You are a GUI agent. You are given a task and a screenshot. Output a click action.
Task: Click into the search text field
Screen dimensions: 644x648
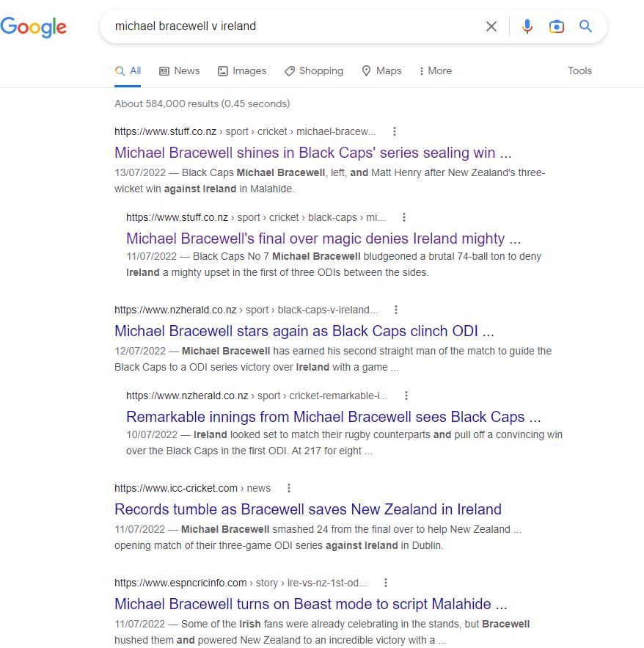pyautogui.click(x=293, y=26)
